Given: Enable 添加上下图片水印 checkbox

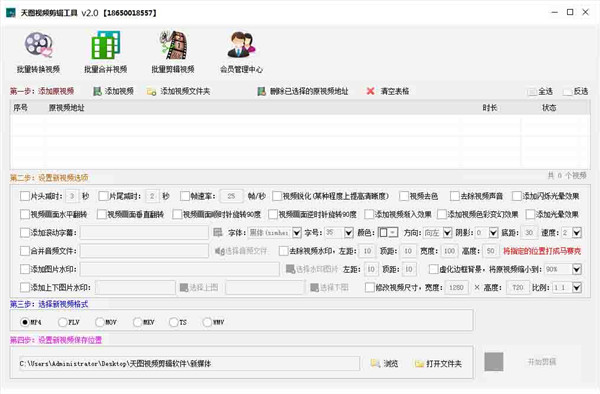Looking at the screenshot, I should (25, 287).
